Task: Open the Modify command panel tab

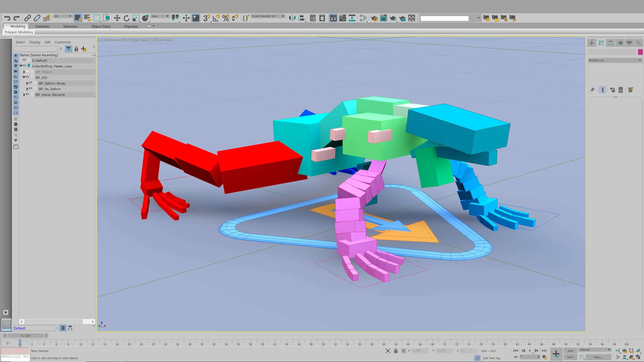Action: click(x=601, y=43)
